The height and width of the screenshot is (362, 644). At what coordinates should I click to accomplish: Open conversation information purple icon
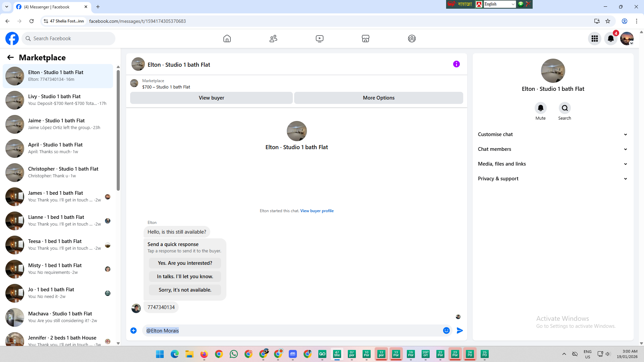click(457, 64)
